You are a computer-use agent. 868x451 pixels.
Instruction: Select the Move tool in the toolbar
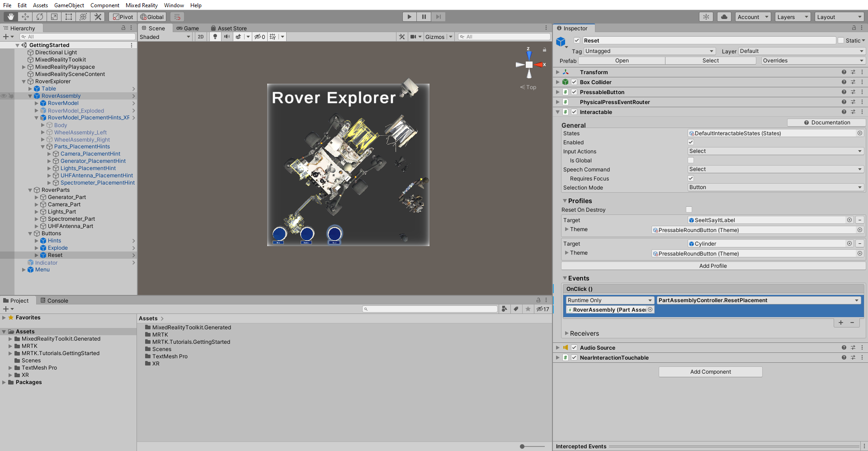pyautogui.click(x=25, y=17)
